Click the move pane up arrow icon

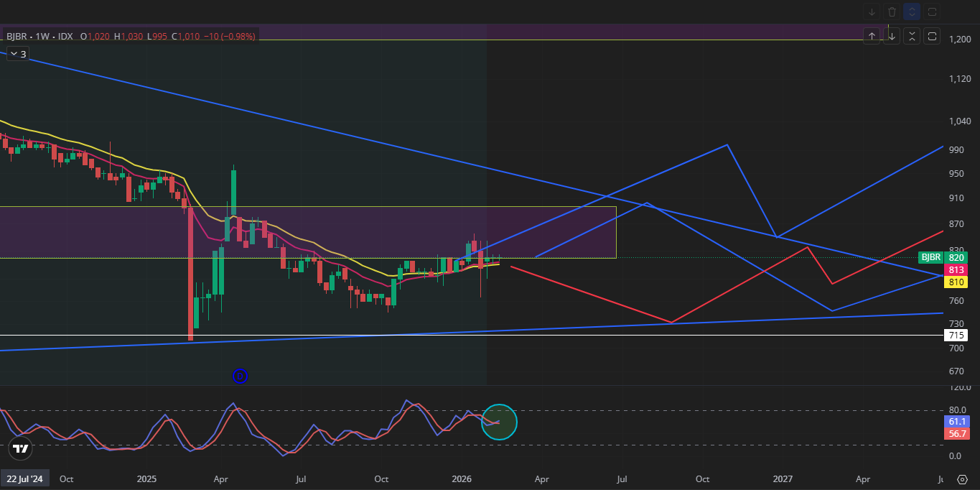(x=872, y=36)
